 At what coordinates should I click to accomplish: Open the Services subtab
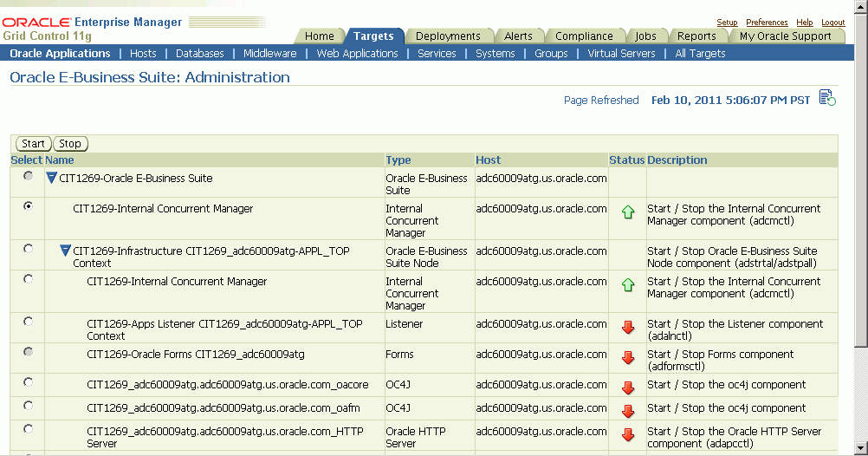tap(437, 53)
